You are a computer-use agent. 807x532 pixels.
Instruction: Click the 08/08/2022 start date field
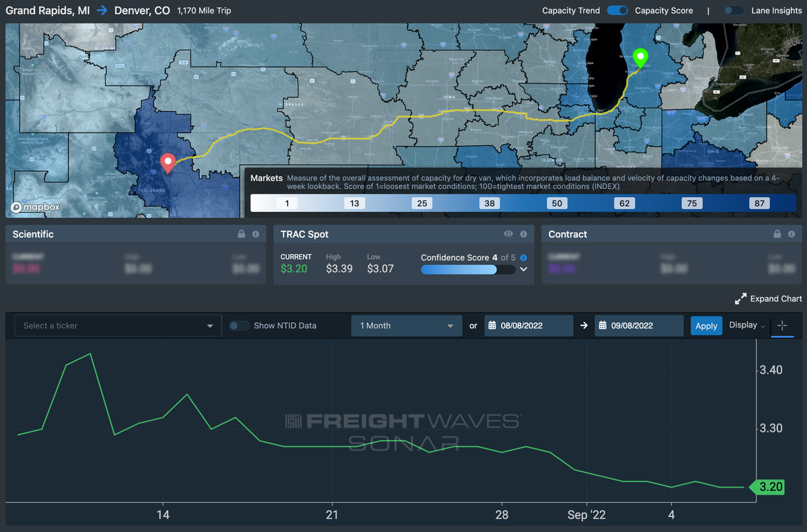tap(529, 326)
